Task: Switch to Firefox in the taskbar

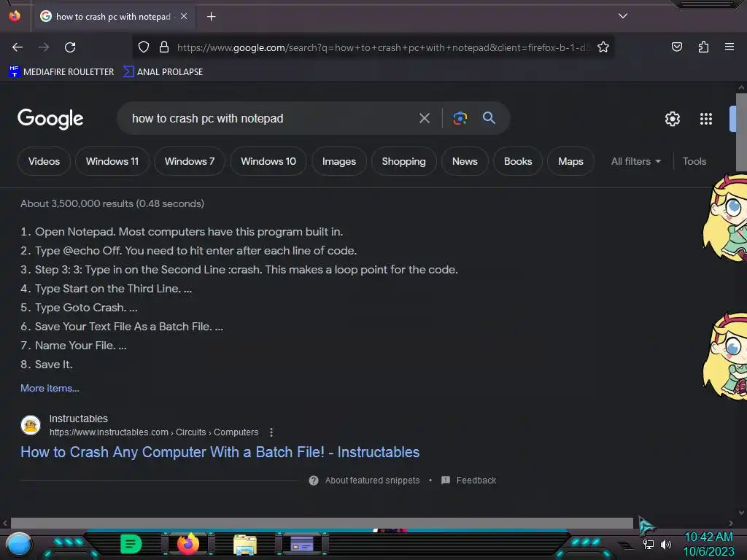Action: [x=187, y=544]
